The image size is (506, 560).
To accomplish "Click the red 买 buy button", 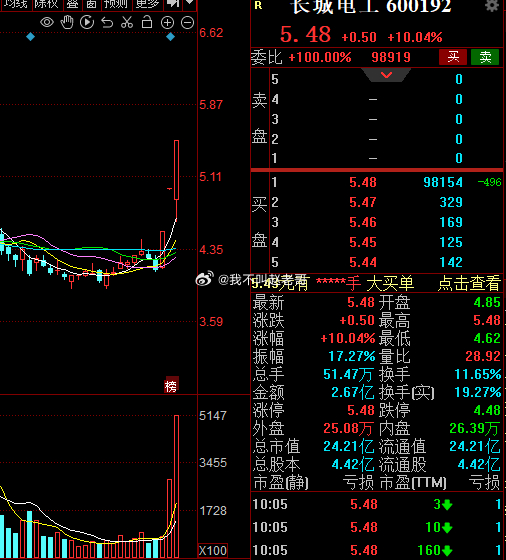I will [453, 57].
